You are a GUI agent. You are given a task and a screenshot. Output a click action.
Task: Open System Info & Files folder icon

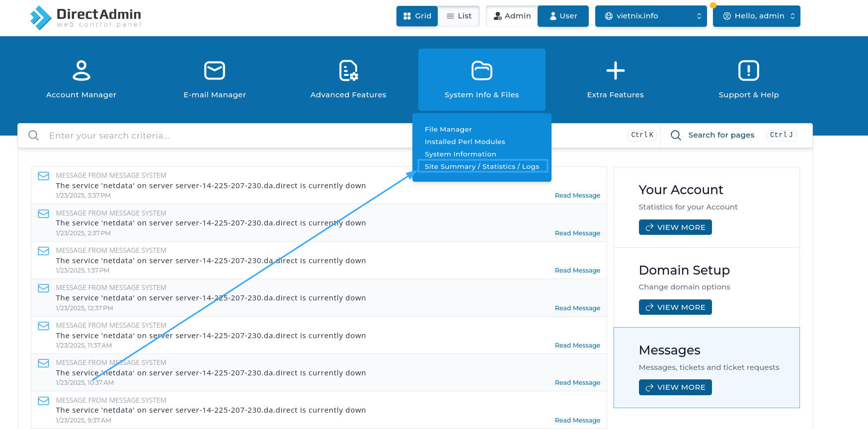[x=482, y=71]
